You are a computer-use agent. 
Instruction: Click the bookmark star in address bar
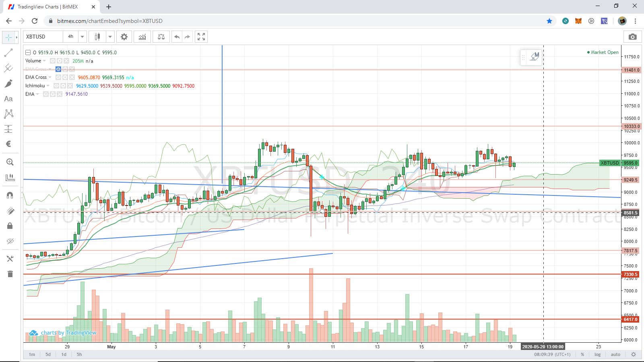click(x=549, y=21)
